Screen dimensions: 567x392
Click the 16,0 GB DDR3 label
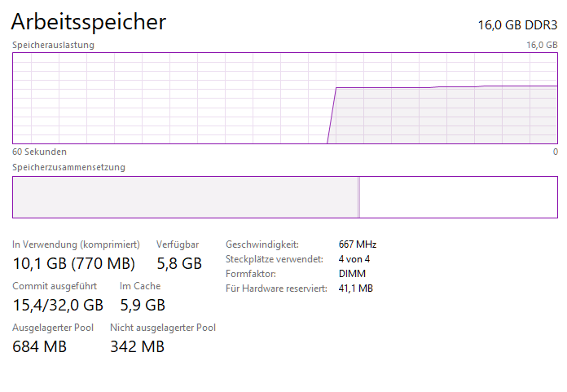[x=517, y=24]
